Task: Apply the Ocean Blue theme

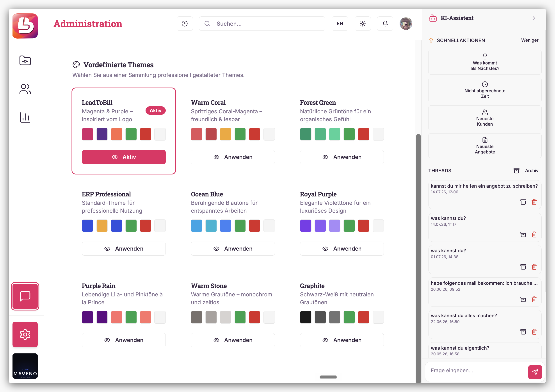Action: (233, 249)
